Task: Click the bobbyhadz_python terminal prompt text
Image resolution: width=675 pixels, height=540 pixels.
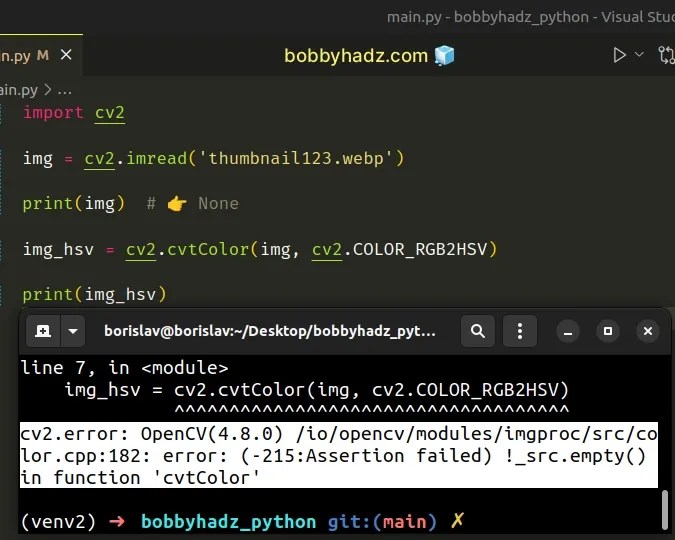Action: tap(229, 521)
